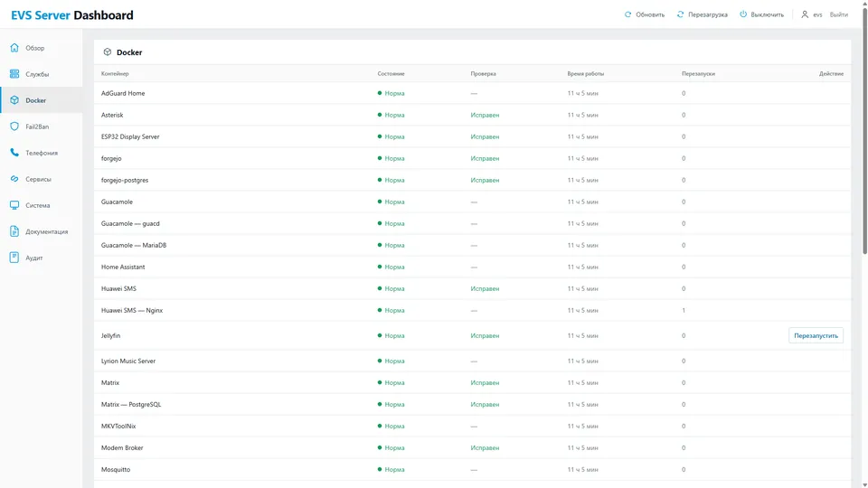Open Fail2Ban via its shield icon
The width and height of the screenshot is (868, 488).
click(x=14, y=127)
